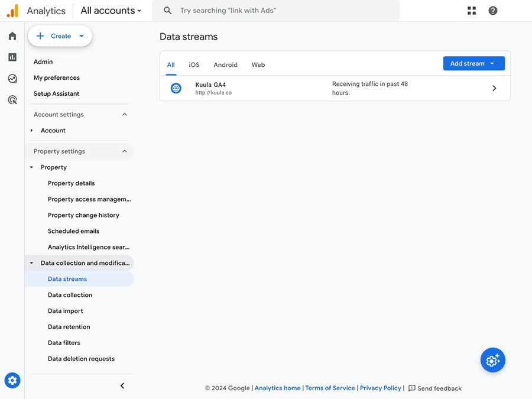Open the All accounts dropdown
Screen dimensions: 532x399
(111, 11)
